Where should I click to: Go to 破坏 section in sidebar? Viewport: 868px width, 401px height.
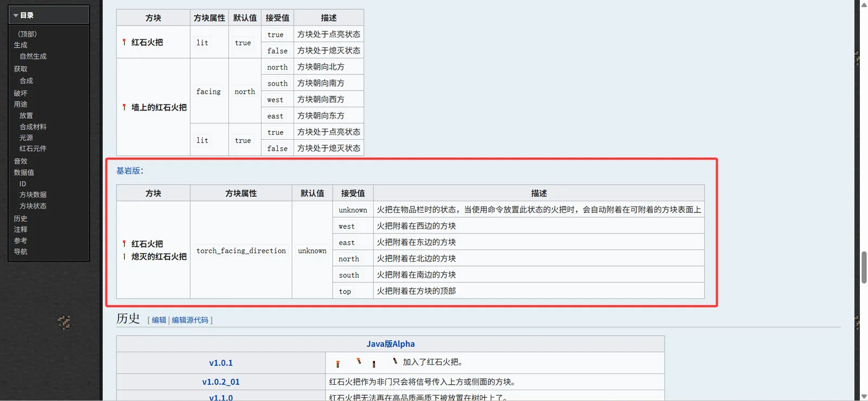(21, 93)
